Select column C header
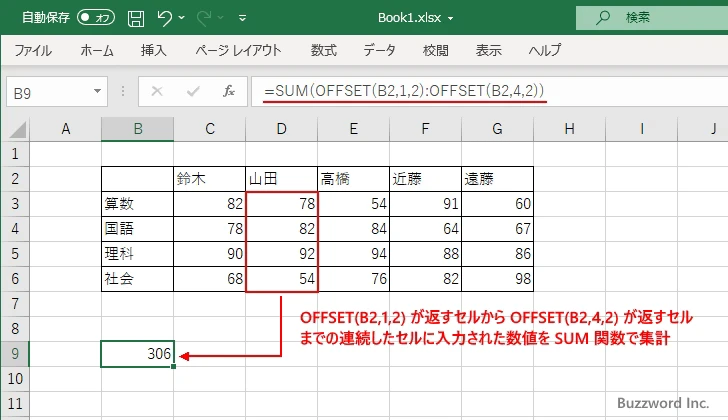The height and width of the screenshot is (420, 728). coord(210,129)
